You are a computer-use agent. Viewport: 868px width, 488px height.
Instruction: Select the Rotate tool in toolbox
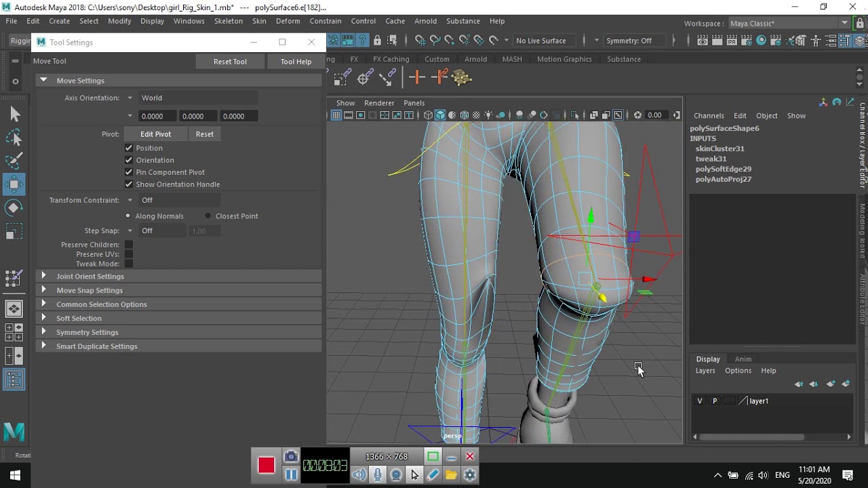[x=14, y=207]
